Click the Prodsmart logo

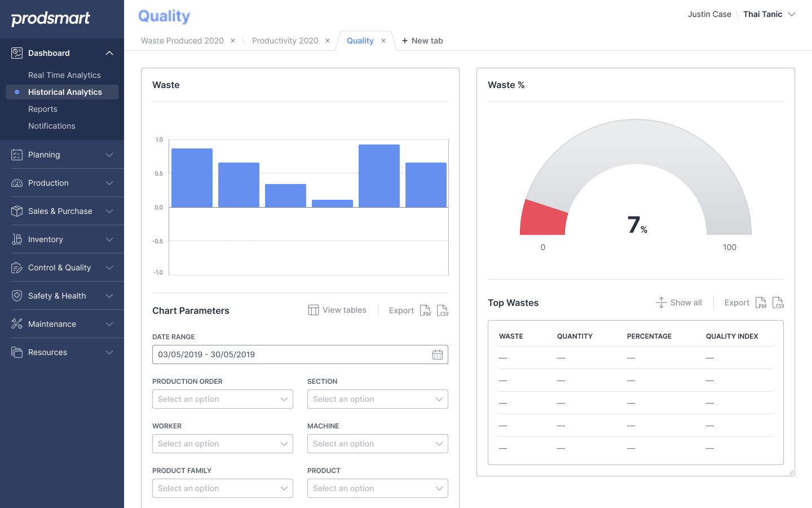coord(50,19)
